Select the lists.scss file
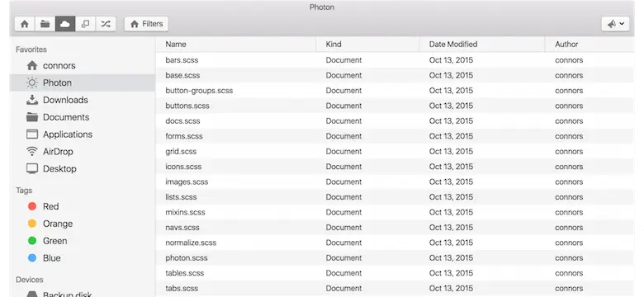 pyautogui.click(x=395, y=197)
